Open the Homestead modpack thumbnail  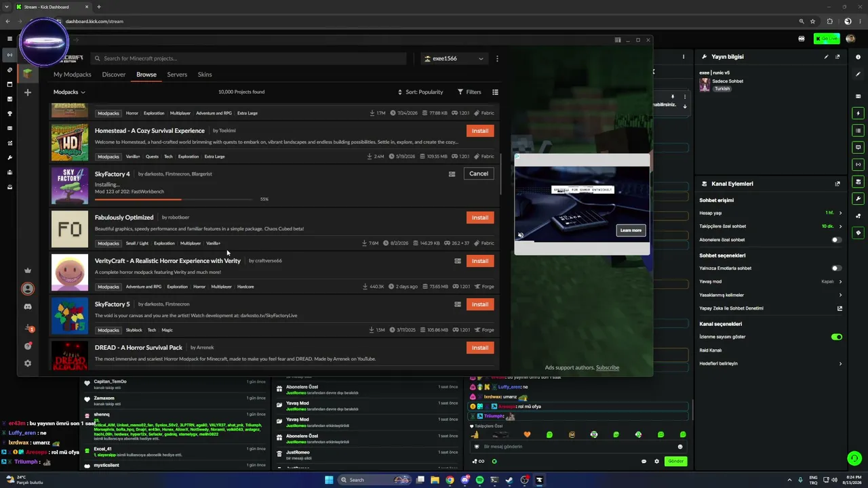coord(70,143)
